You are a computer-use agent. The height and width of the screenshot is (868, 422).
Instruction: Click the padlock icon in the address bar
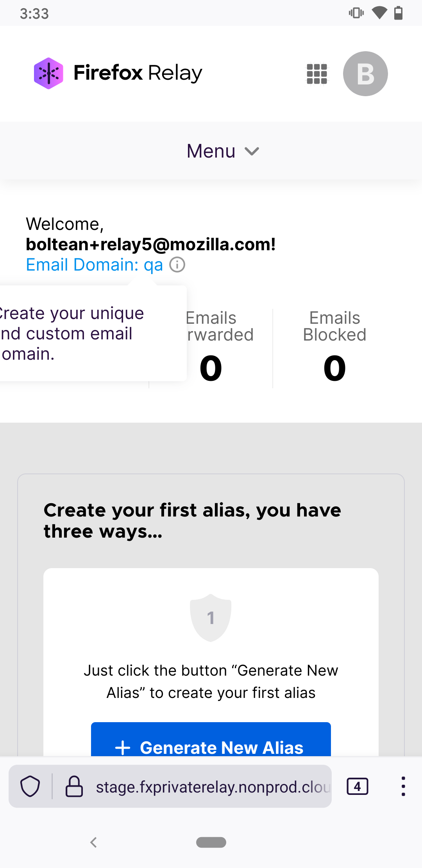click(x=74, y=786)
